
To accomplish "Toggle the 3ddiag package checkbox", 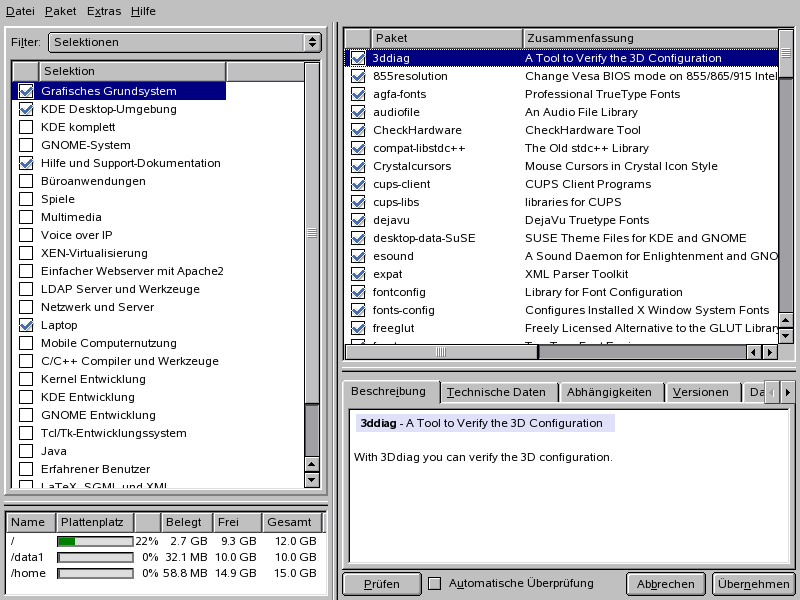I will (x=358, y=58).
